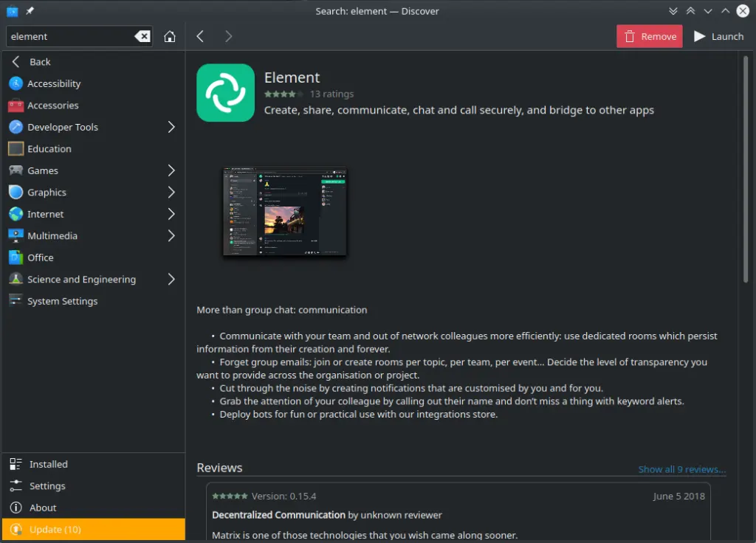Open the Element screenshot thumbnail
The height and width of the screenshot is (543, 756).
click(285, 212)
